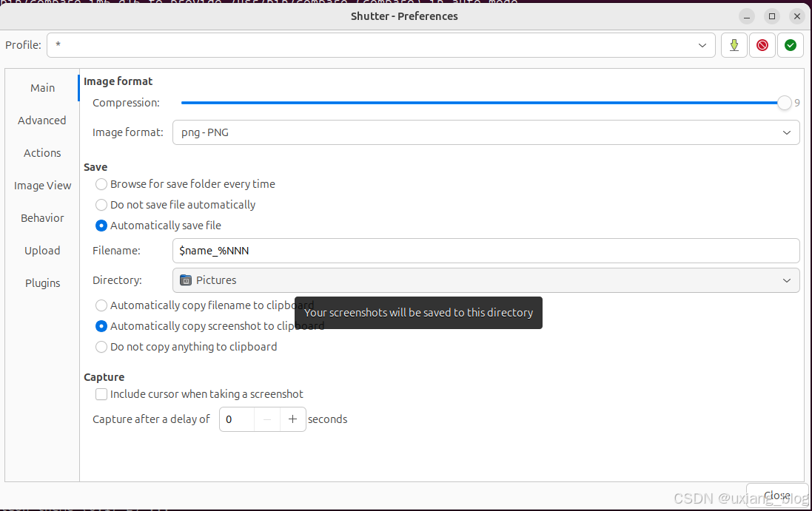Increase capture delay with plus button
The image size is (812, 511).
(x=292, y=419)
